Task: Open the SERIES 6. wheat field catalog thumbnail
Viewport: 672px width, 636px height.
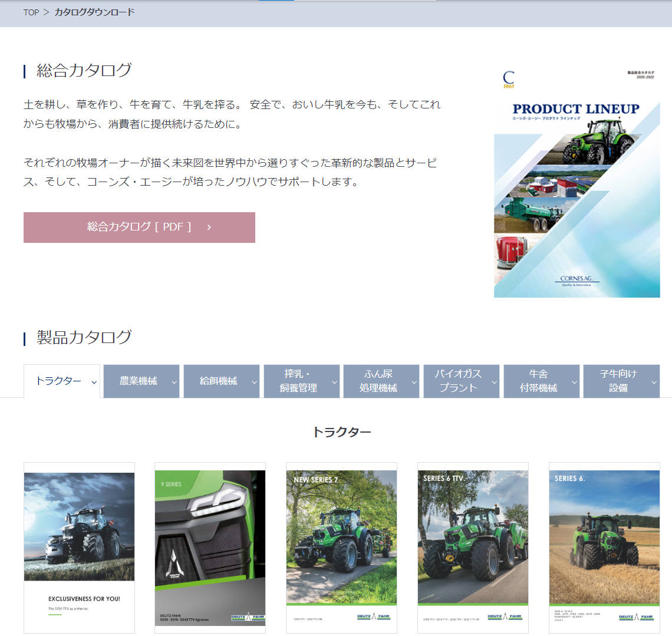Action: coord(604,548)
